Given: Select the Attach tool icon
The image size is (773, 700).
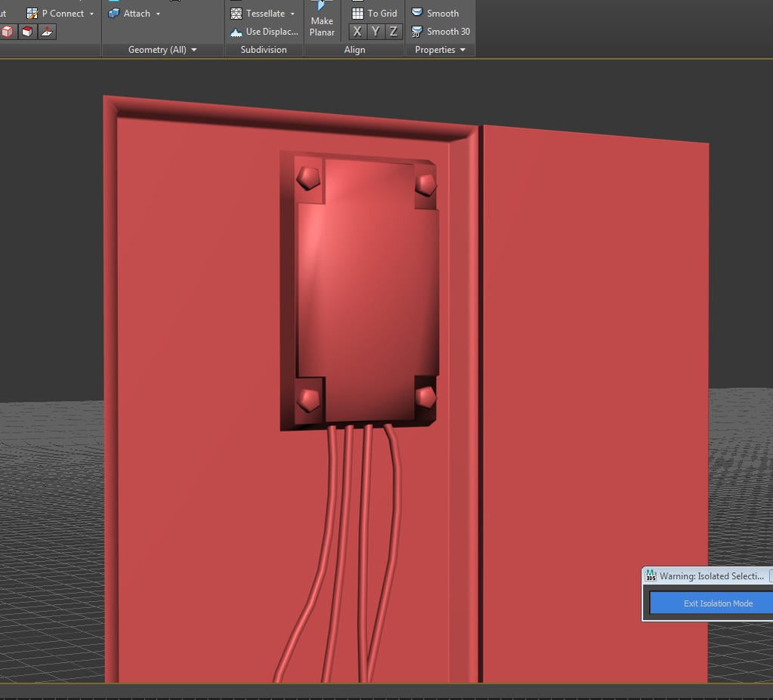Looking at the screenshot, I should tap(115, 13).
